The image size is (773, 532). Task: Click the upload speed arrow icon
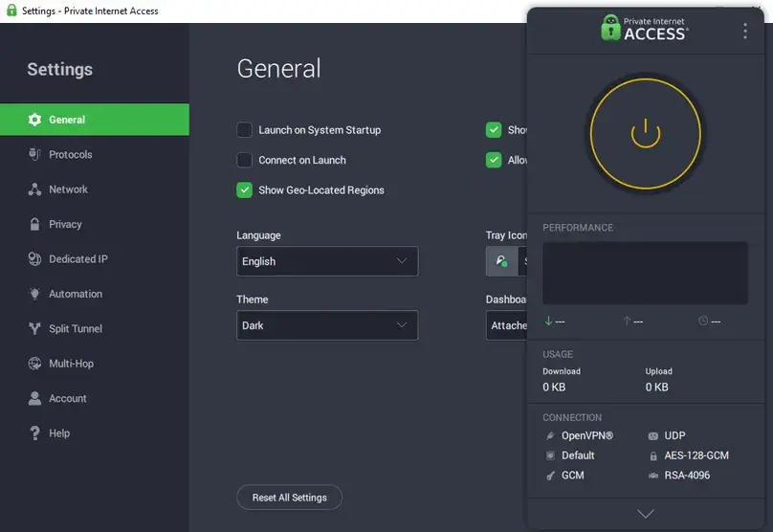pos(627,321)
